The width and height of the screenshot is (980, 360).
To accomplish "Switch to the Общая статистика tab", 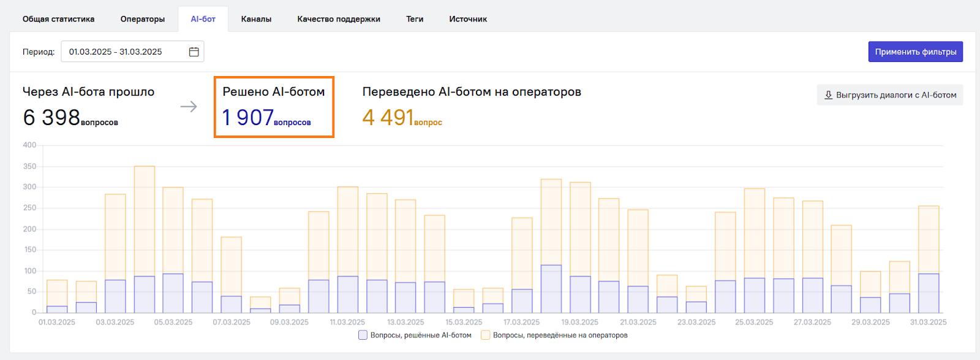I will click(59, 19).
